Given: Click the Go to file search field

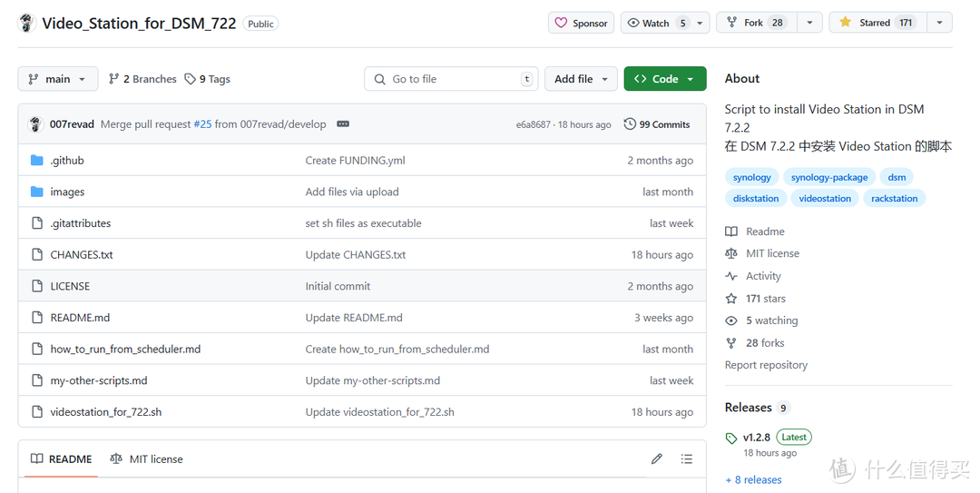Looking at the screenshot, I should pos(451,79).
